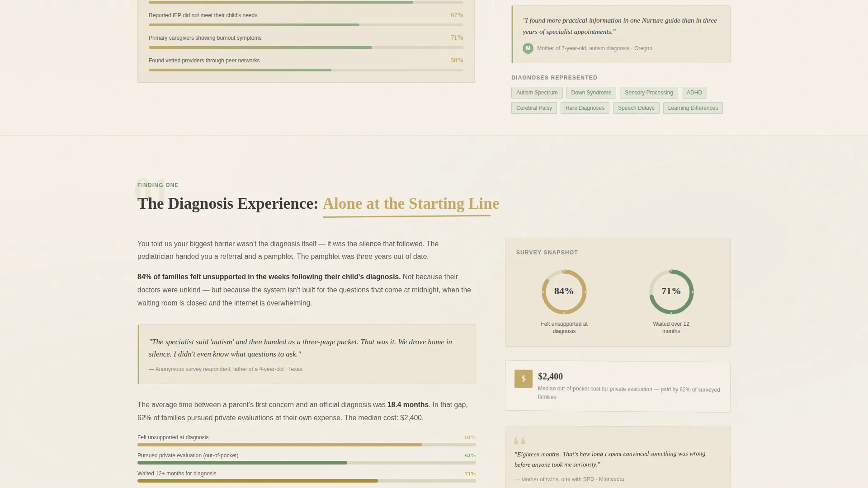The width and height of the screenshot is (868, 488).
Task: Click the 'SURVEY SNAPSHOT' label
Action: [x=547, y=253]
